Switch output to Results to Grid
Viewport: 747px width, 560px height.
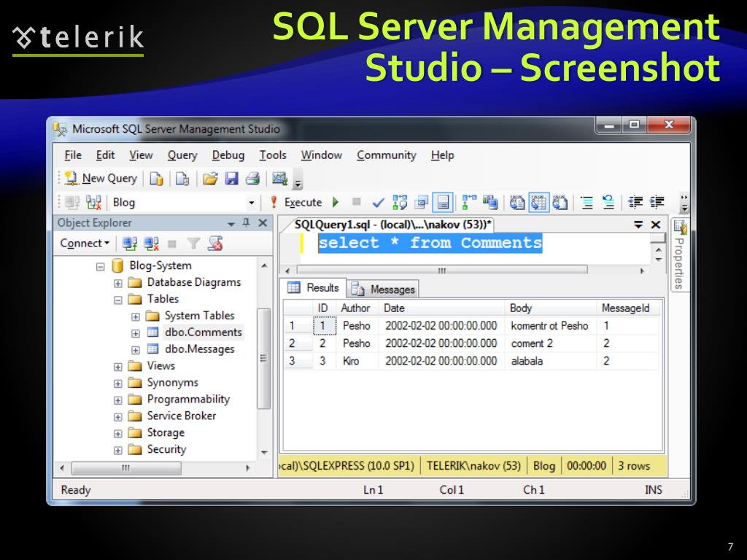pyautogui.click(x=539, y=203)
